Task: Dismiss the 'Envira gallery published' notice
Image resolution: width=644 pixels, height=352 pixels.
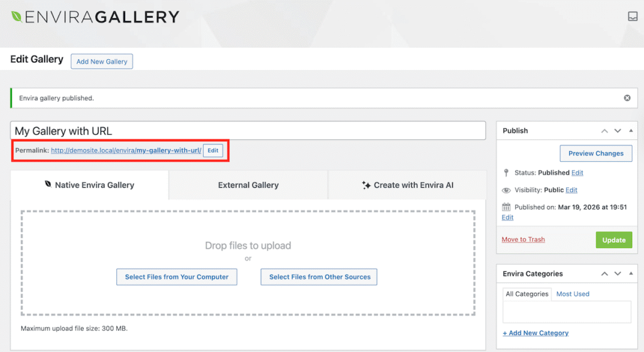Action: click(627, 98)
